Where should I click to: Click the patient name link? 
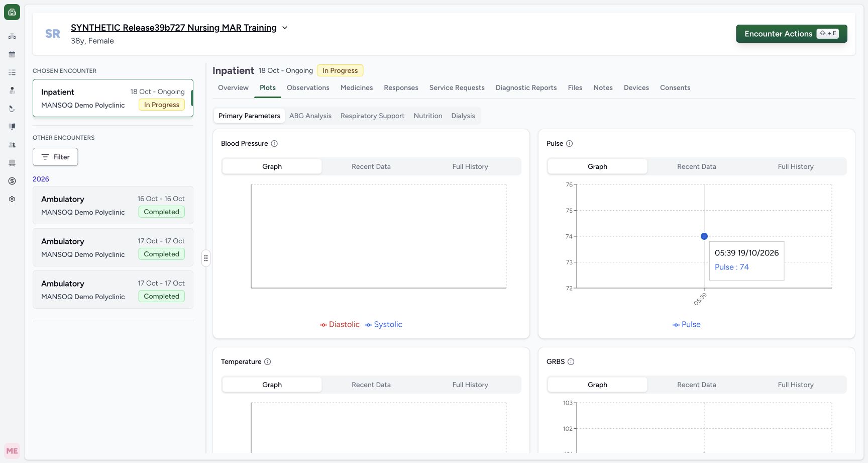click(174, 28)
